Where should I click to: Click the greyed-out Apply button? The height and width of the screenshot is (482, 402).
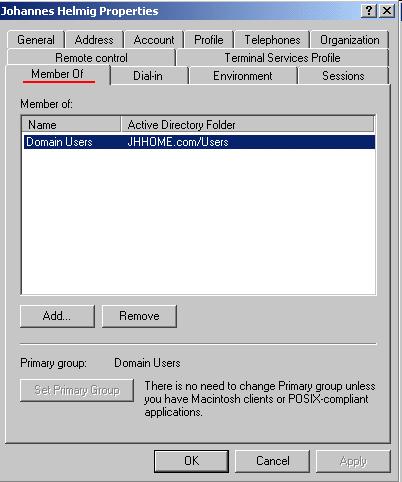click(353, 461)
